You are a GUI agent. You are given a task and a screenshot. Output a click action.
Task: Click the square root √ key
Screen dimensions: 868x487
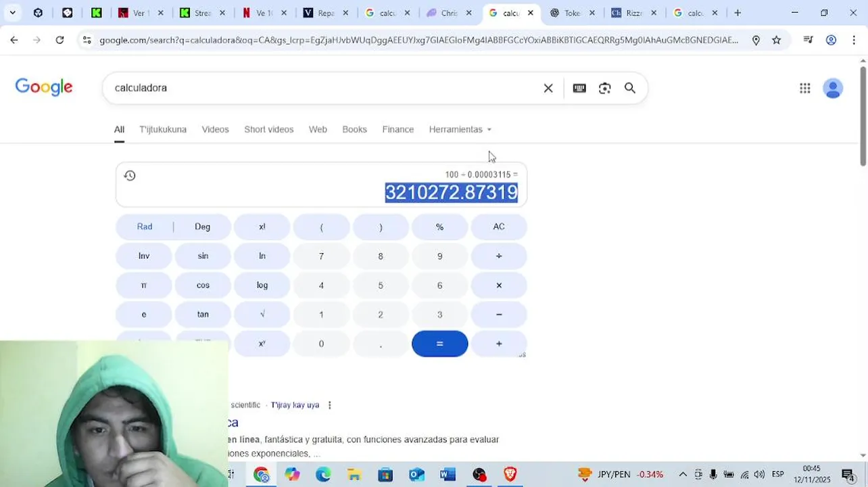pos(262,315)
